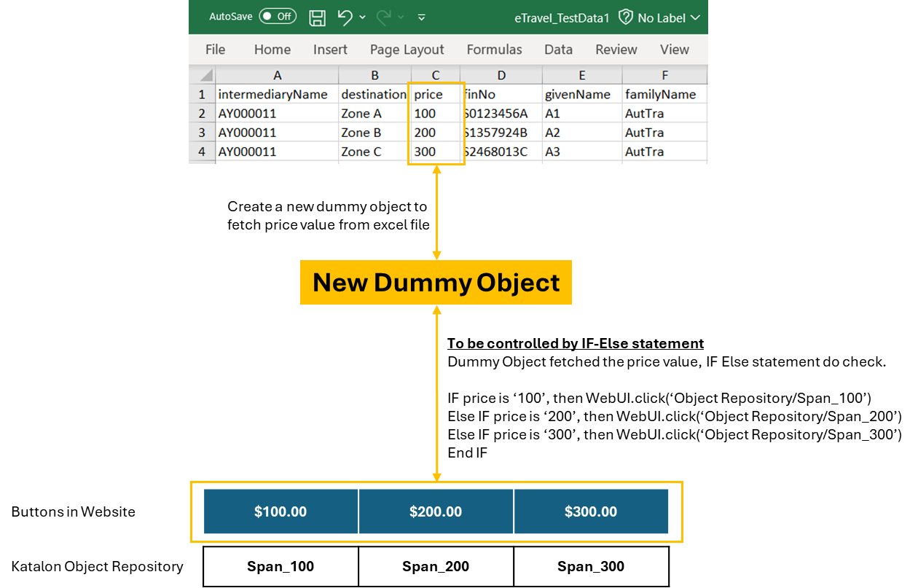Click the Save icon
This screenshot has width=918, height=588.
pos(317,17)
